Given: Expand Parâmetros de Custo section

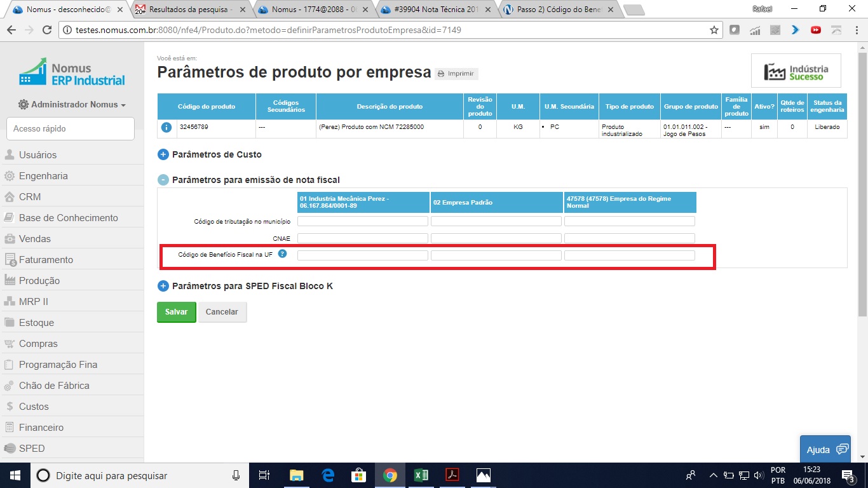Looking at the screenshot, I should [x=163, y=154].
